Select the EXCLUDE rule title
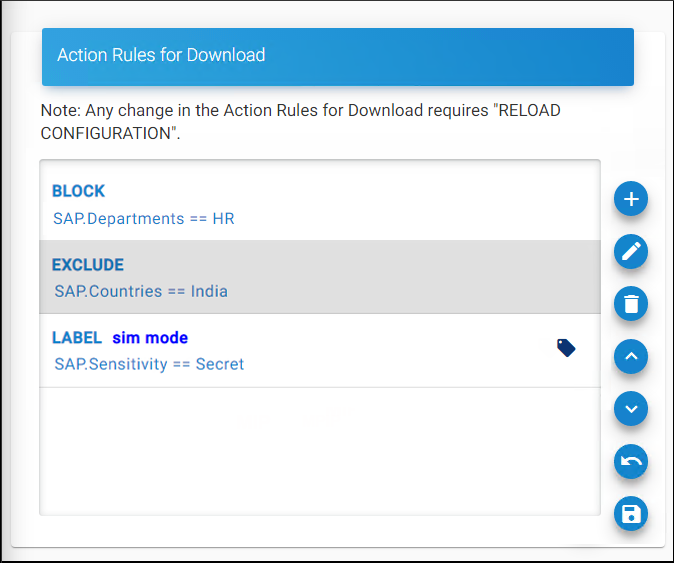 point(88,265)
